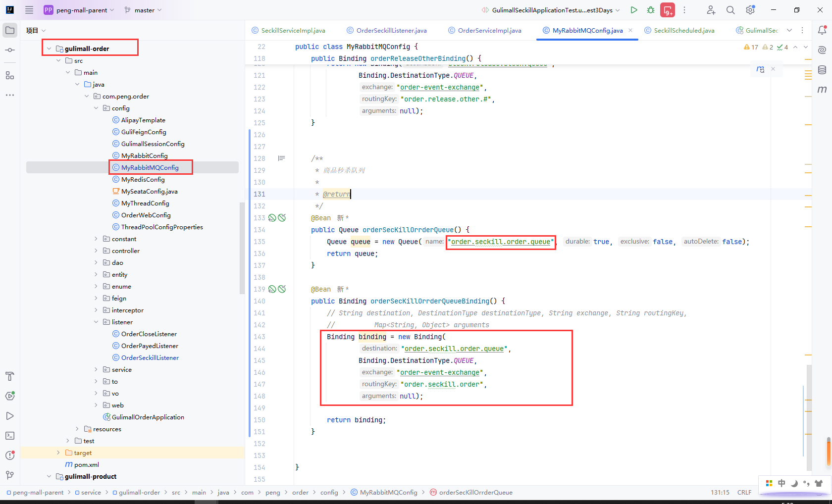Screen dimensions: 832x504
Task: Open the Services tool window
Action: (x=10, y=396)
